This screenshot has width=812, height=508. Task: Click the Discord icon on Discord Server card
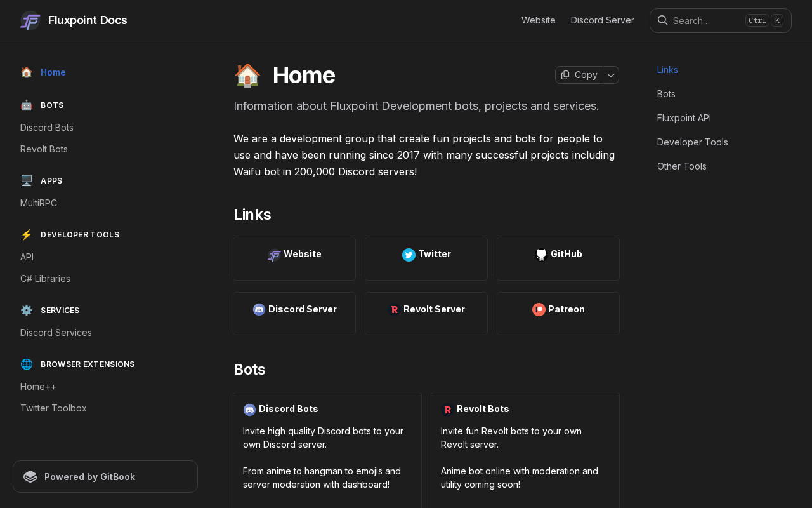259,310
